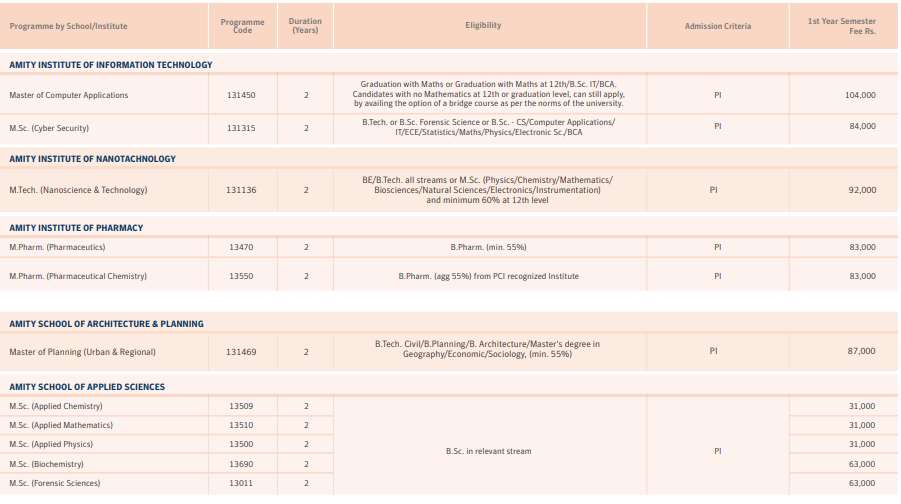The width and height of the screenshot is (901, 504).
Task: Select the 'M.Pharm. (Pharmaceutics)' programme name
Action: pyautogui.click(x=57, y=248)
